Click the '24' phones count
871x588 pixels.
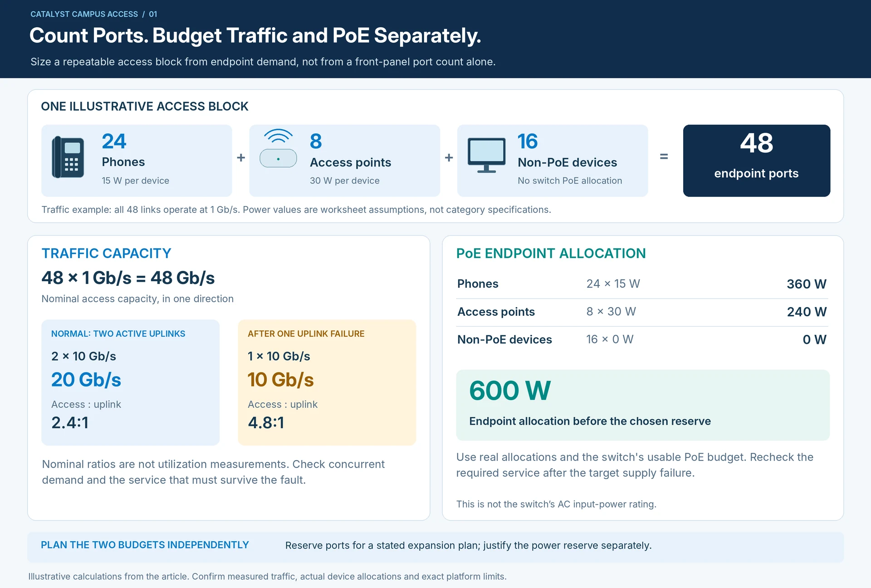tap(114, 141)
